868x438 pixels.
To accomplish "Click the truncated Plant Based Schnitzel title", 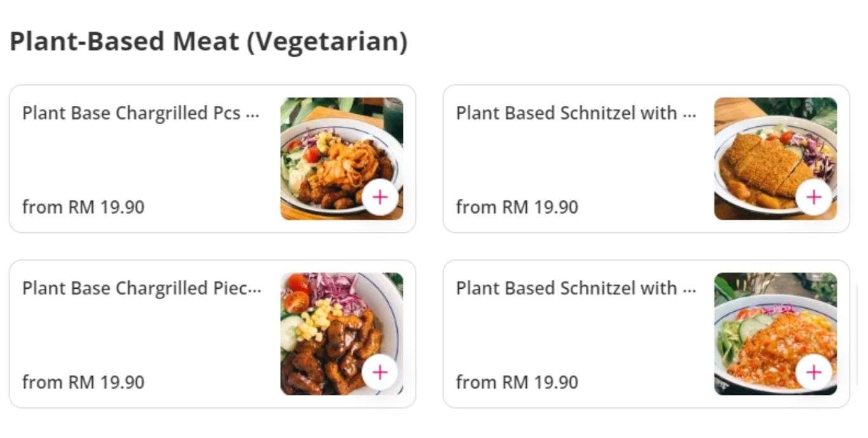I will (x=575, y=114).
